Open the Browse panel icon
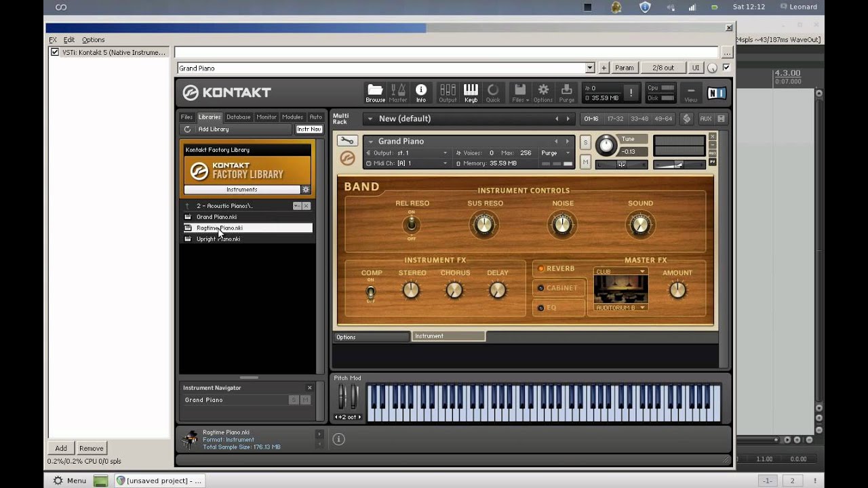 (375, 93)
